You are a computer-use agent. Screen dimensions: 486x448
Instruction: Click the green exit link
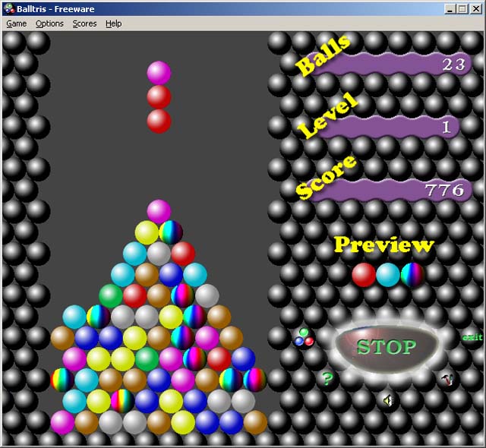472,337
